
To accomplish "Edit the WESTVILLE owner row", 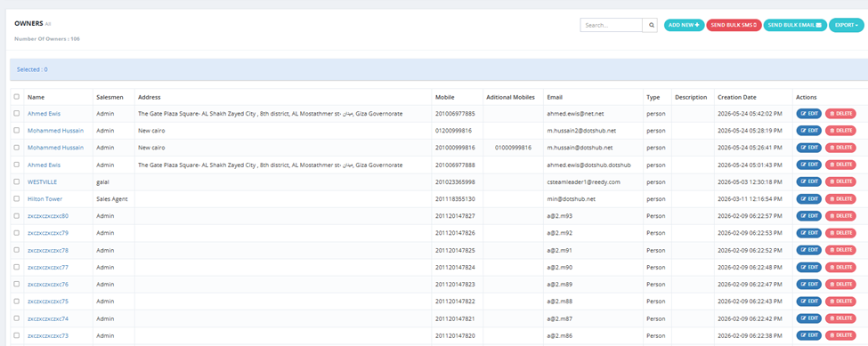I will click(808, 181).
